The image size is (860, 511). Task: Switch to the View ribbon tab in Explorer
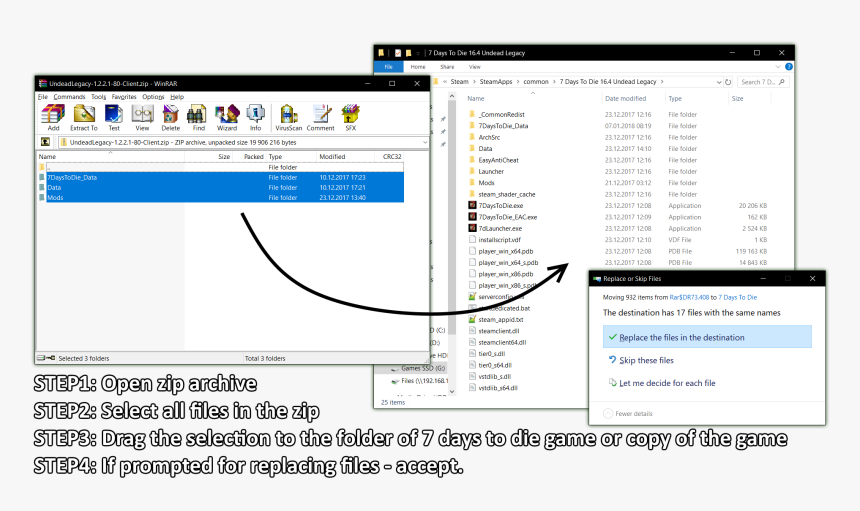[x=474, y=67]
